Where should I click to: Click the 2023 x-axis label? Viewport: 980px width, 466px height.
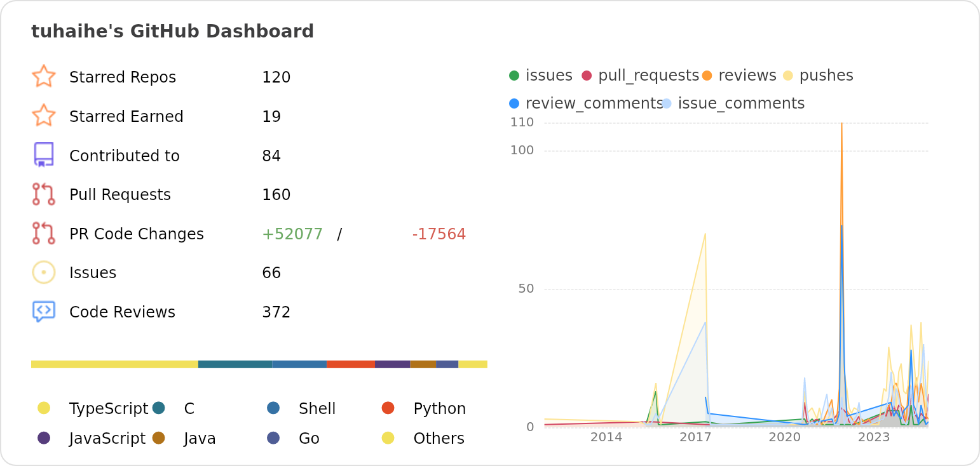coord(874,437)
